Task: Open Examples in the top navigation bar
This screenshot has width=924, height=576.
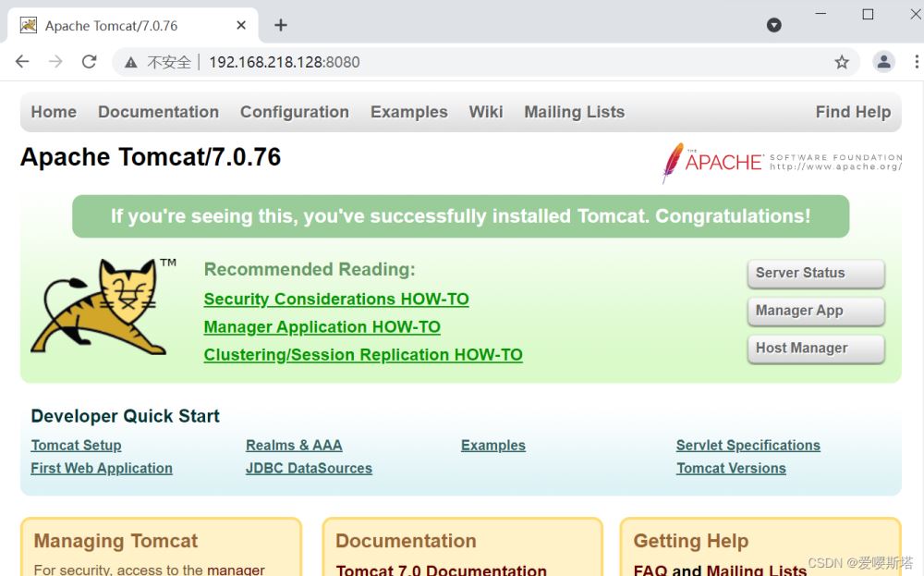Action: [409, 112]
